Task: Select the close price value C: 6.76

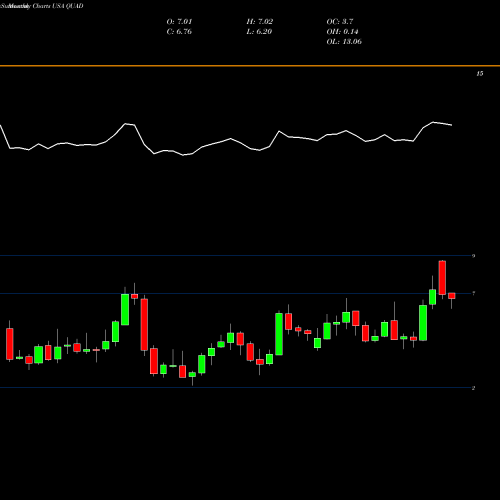Action: [x=179, y=32]
